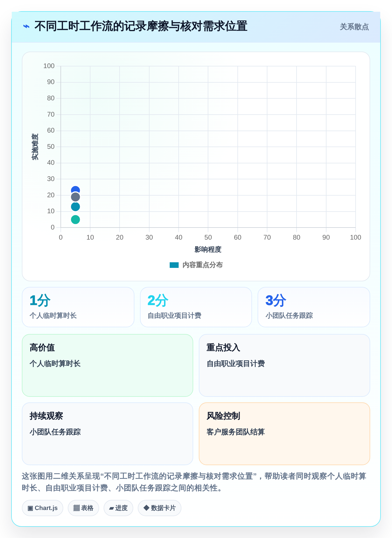Click the 进度 tag chip
This screenshot has width=392, height=538.
[118, 508]
